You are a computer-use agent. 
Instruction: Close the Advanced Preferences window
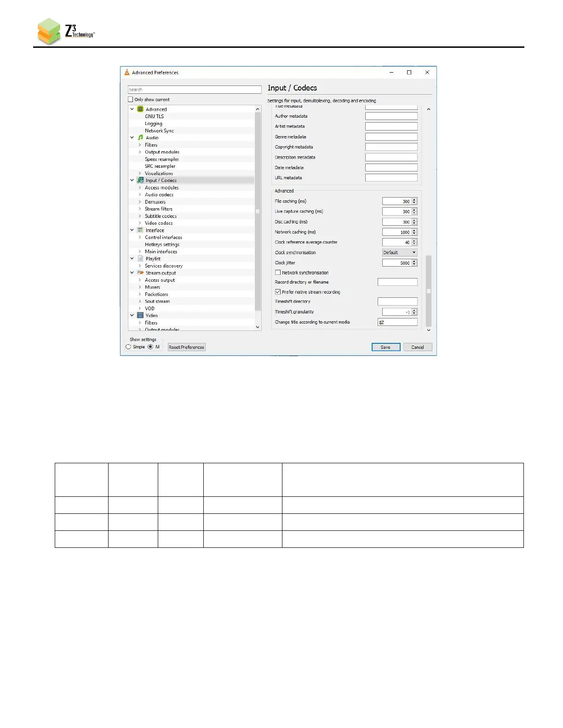(x=427, y=73)
